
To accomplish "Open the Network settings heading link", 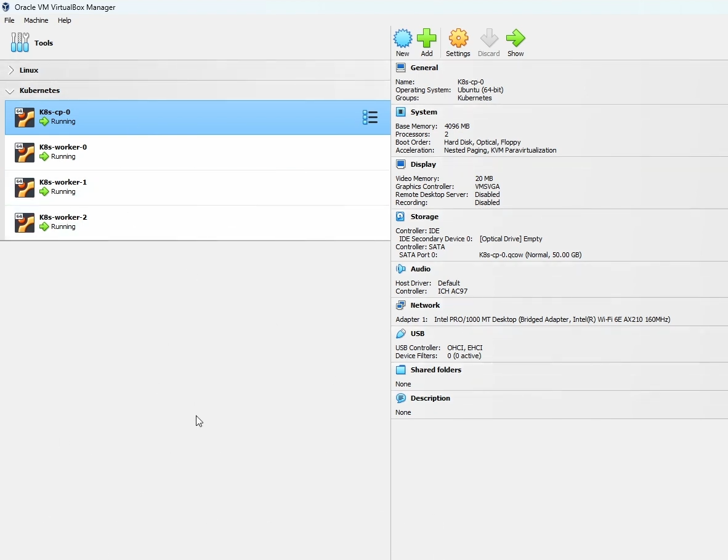I will [x=426, y=305].
